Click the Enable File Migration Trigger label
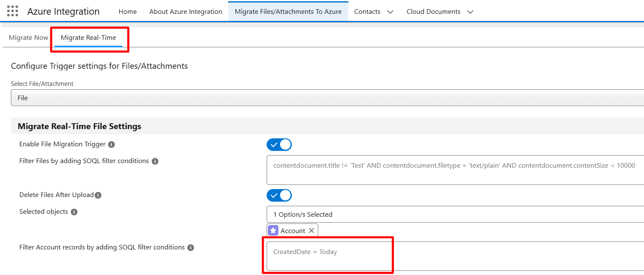 click(62, 144)
